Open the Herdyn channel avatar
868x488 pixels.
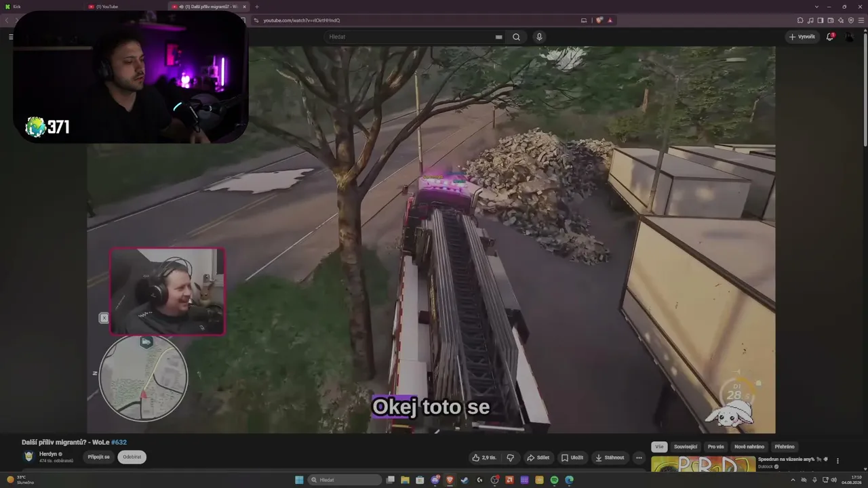pyautogui.click(x=28, y=456)
